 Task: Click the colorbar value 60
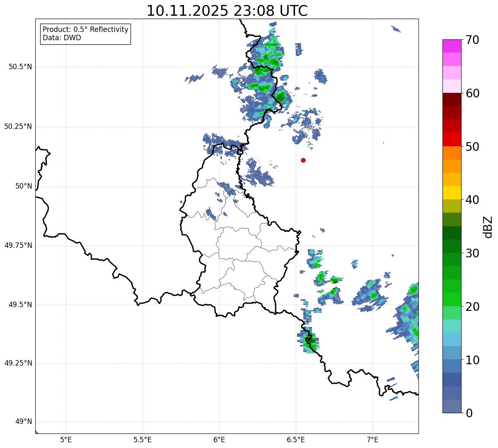[472, 93]
